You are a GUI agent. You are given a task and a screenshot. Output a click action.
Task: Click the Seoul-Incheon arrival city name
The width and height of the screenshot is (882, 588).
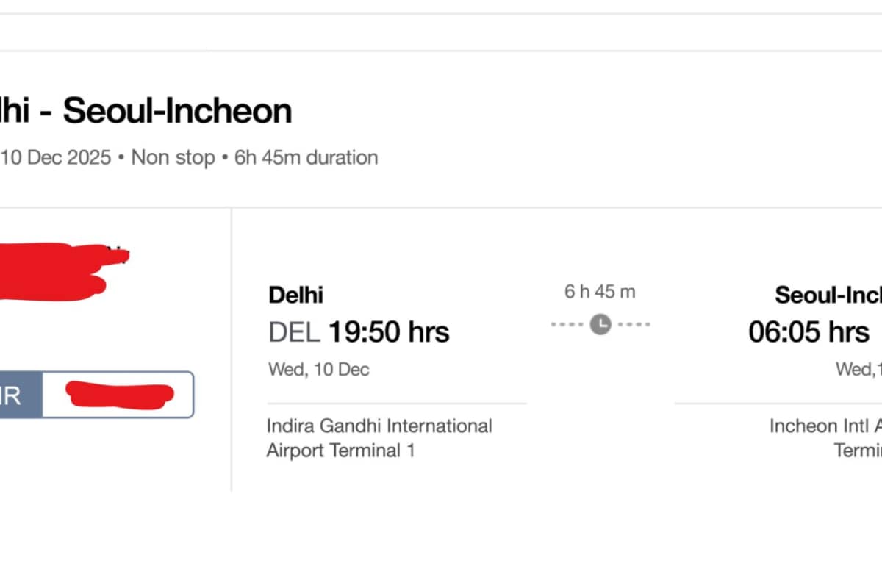pyautogui.click(x=828, y=295)
